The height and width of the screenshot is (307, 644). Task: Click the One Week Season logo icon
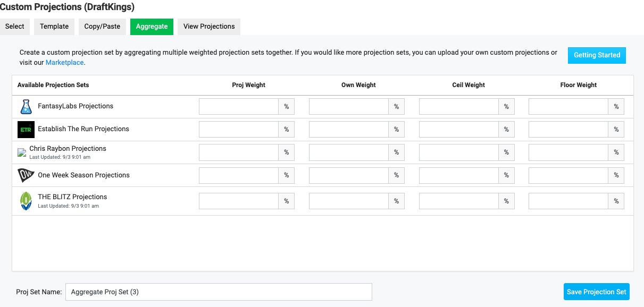pyautogui.click(x=26, y=175)
